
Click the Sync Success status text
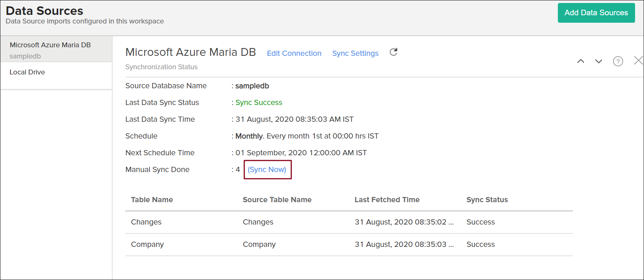[x=259, y=102]
